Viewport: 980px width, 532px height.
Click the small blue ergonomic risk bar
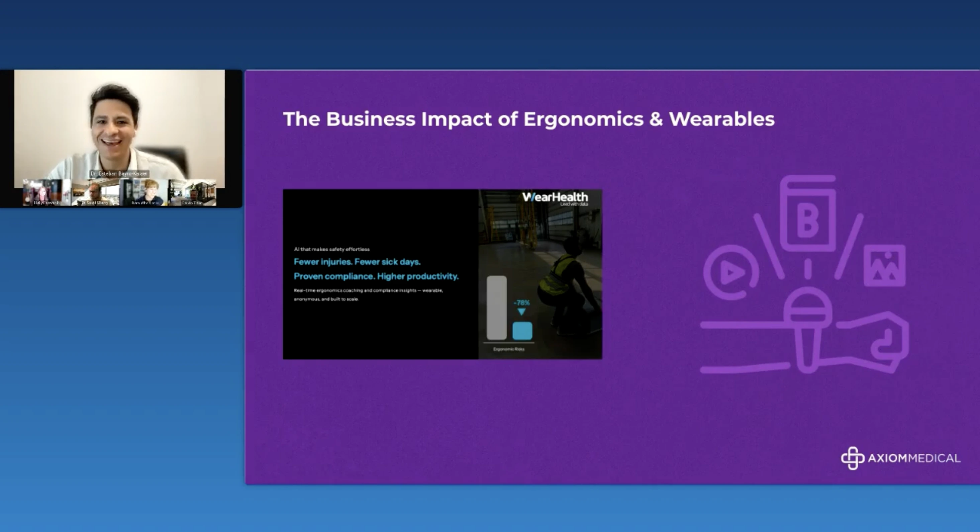pyautogui.click(x=522, y=331)
